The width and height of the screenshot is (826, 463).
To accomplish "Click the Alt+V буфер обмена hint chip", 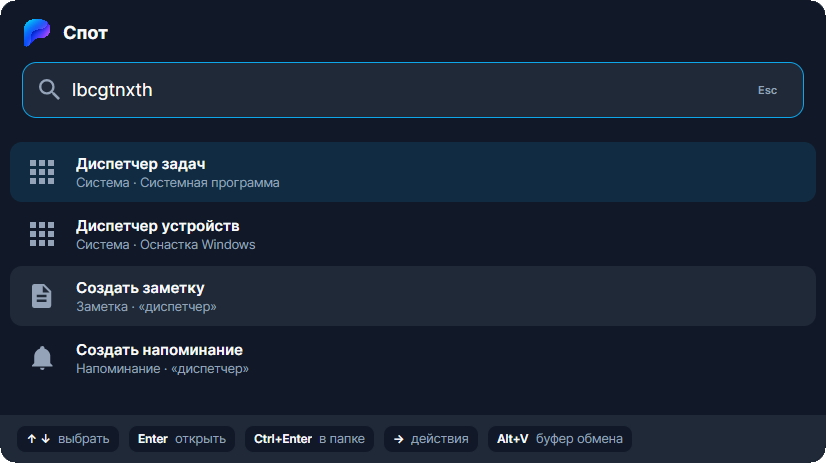I will [559, 439].
